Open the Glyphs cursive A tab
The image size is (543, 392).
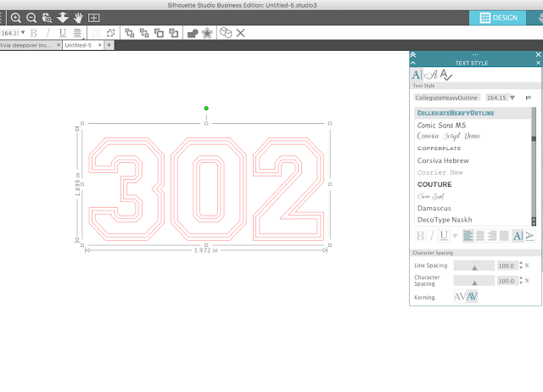click(x=432, y=75)
